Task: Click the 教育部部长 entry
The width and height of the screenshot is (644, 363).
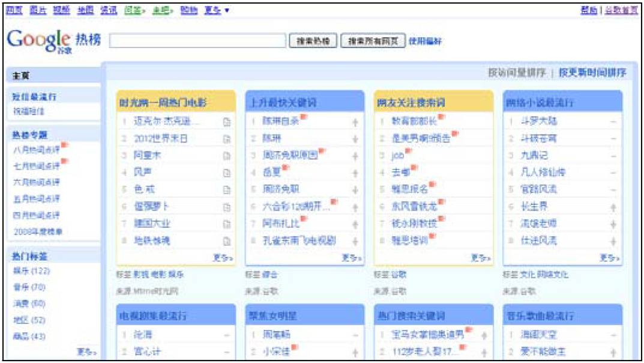Action: pos(414,121)
